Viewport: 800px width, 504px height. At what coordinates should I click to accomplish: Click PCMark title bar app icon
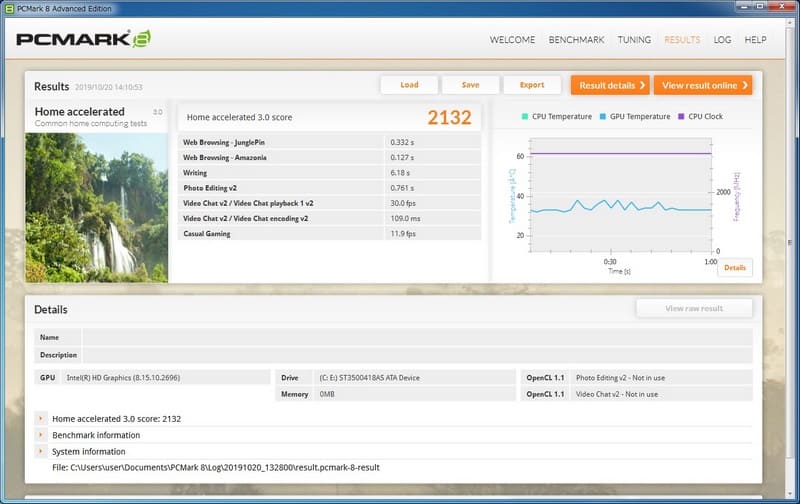point(9,8)
